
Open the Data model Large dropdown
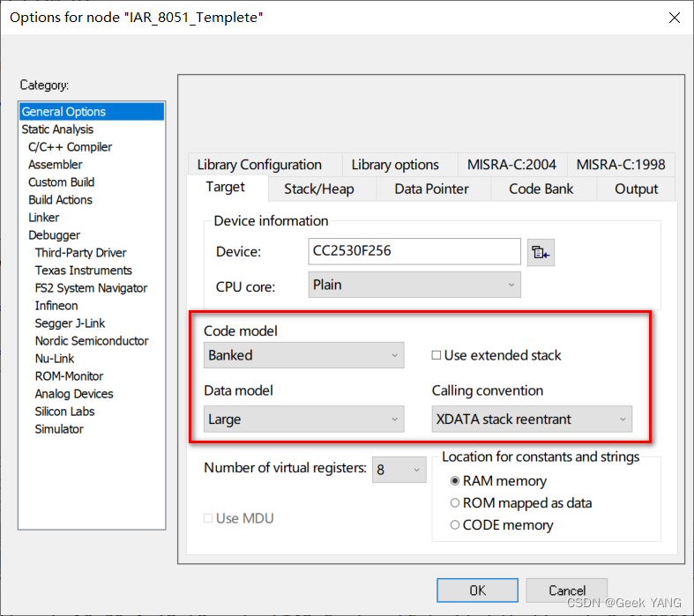[x=303, y=419]
